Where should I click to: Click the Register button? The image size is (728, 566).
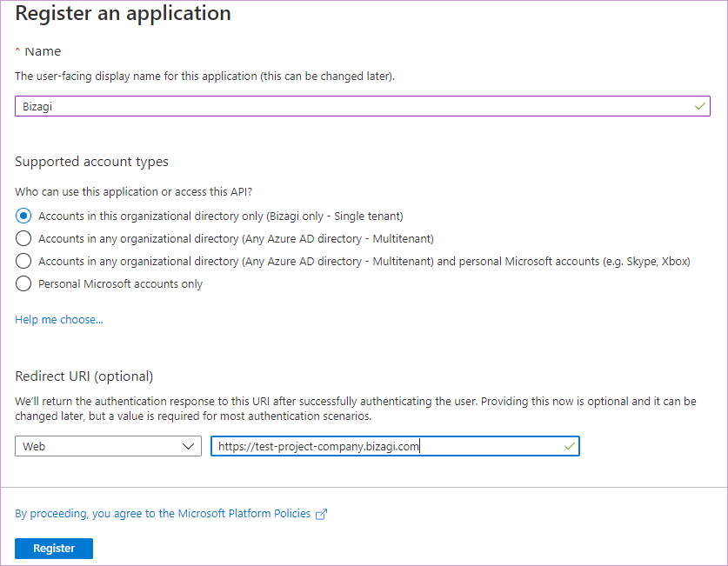coord(54,549)
